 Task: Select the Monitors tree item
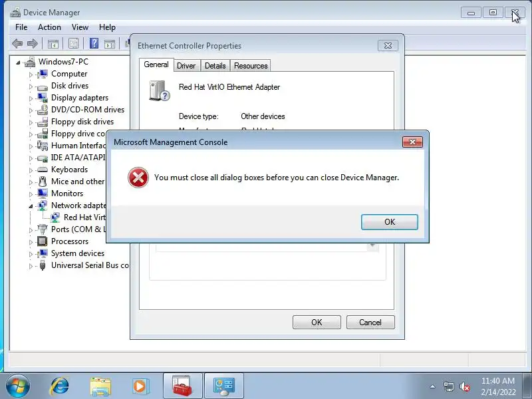[67, 194]
